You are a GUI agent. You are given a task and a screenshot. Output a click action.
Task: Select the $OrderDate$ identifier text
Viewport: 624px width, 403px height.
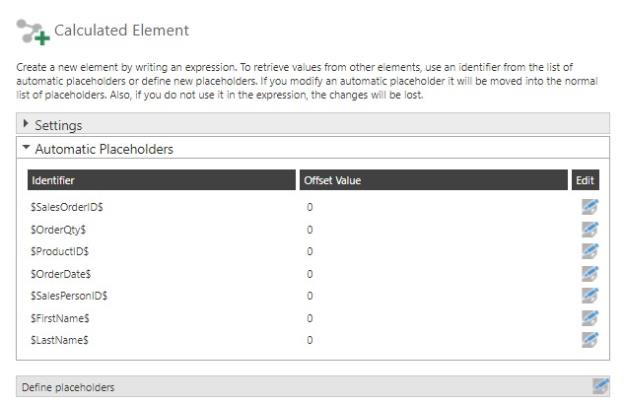click(60, 273)
